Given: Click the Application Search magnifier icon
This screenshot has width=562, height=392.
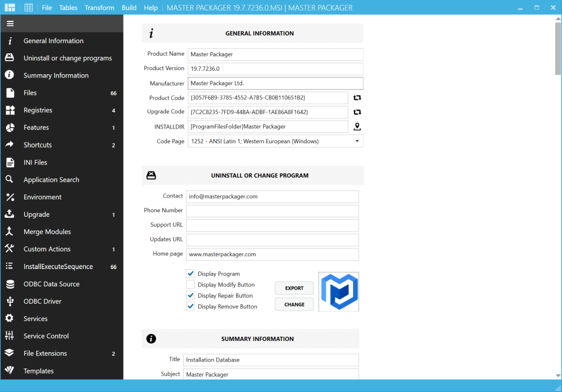Looking at the screenshot, I should (10, 179).
